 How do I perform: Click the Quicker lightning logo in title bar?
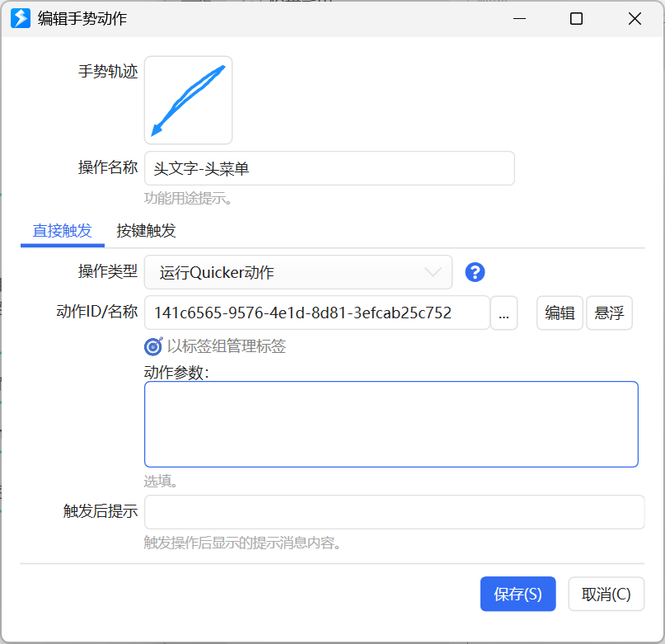[21, 18]
